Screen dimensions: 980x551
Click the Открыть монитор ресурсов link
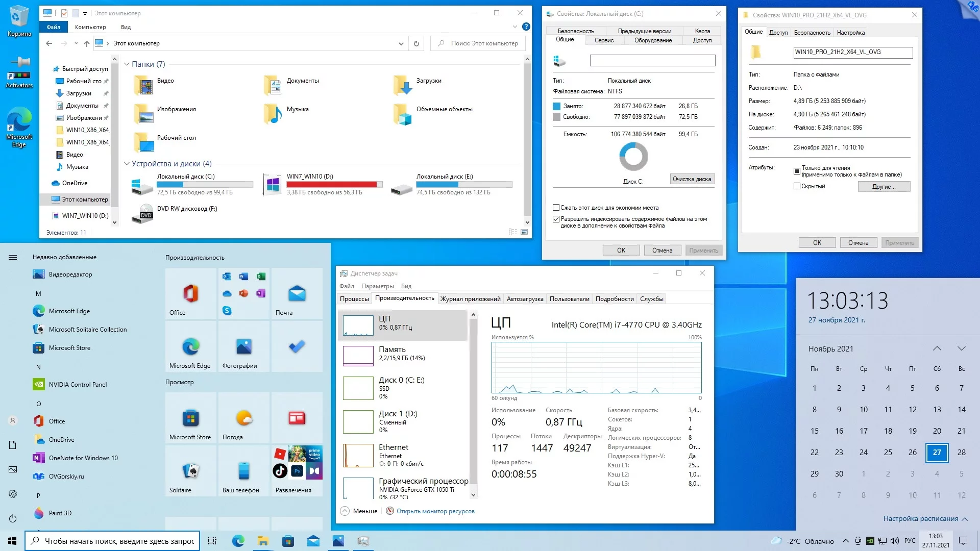tap(435, 511)
